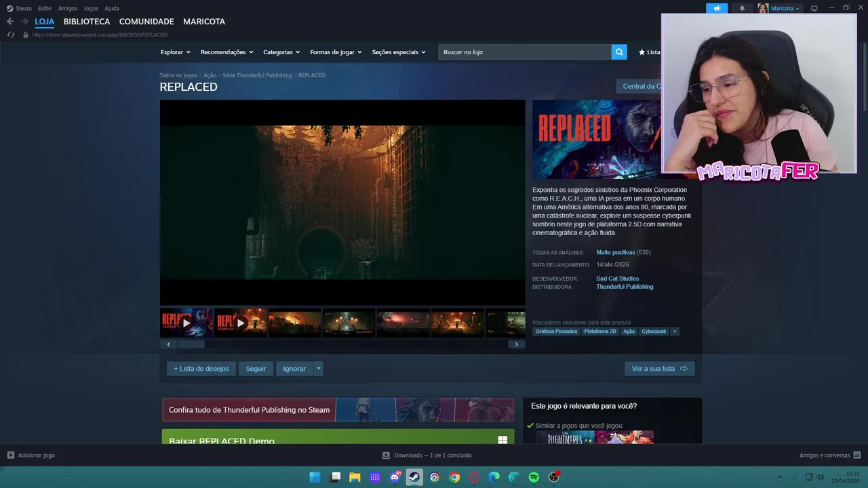Go back with the left arrow
This screenshot has width=868, height=488.
(10, 22)
